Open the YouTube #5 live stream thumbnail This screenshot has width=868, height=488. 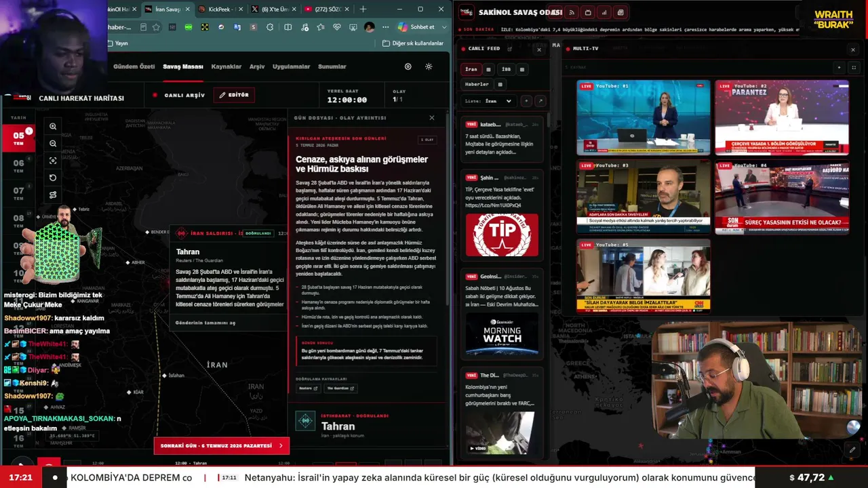coord(644,276)
